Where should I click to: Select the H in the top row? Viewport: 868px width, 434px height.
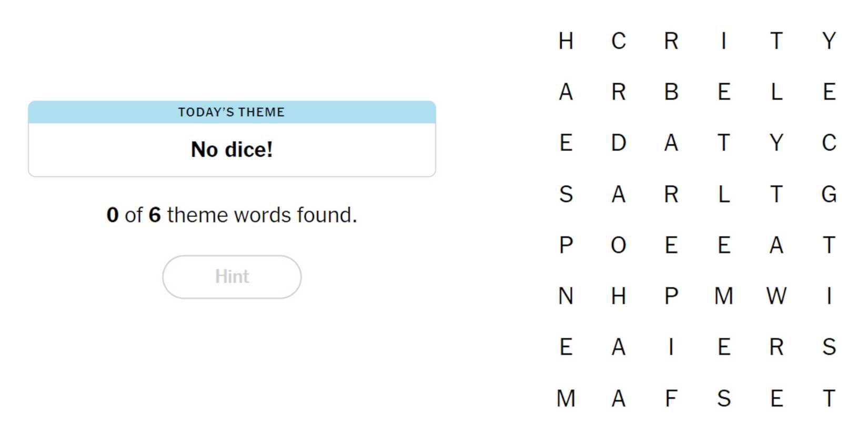566,41
